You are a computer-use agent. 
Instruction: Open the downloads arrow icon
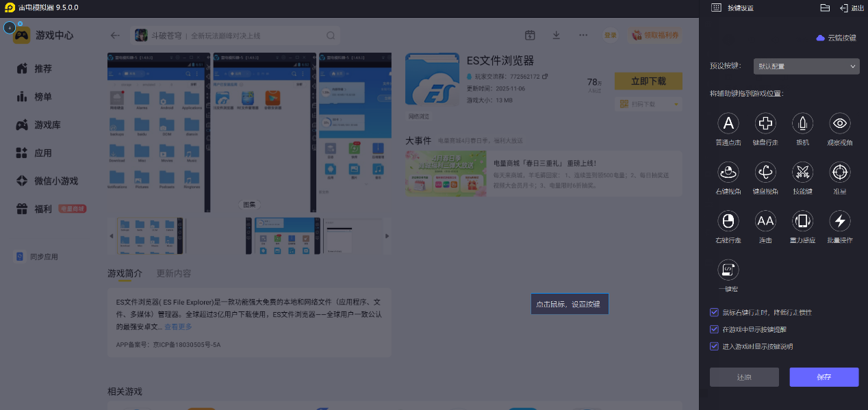(x=557, y=35)
